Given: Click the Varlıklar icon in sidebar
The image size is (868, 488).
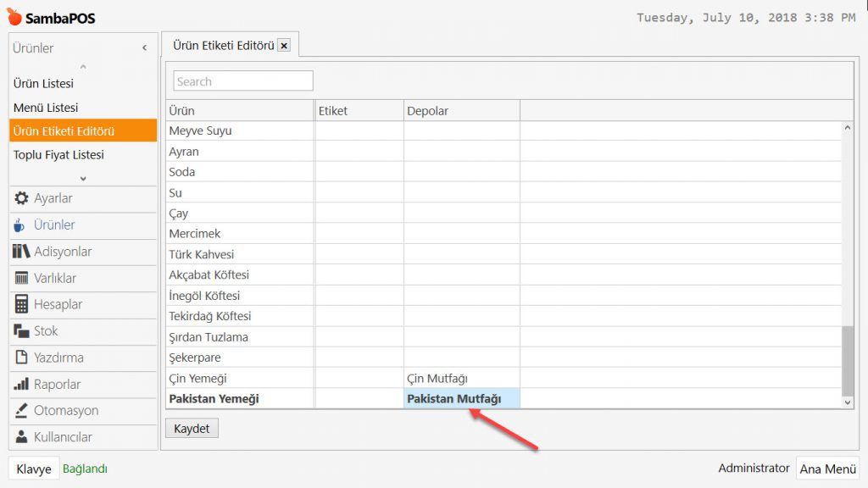Looking at the screenshot, I should click(x=21, y=278).
